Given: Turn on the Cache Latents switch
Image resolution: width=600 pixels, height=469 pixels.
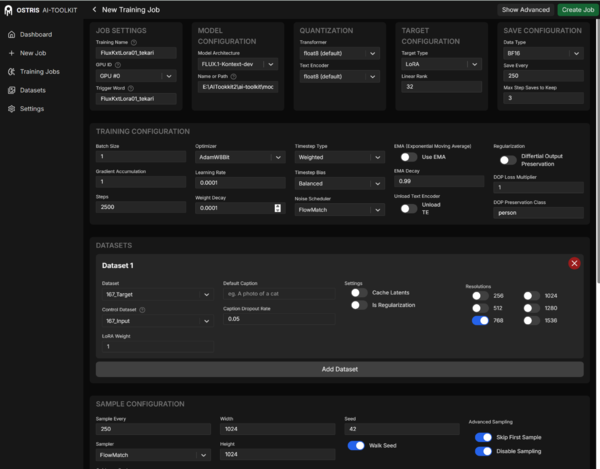Looking at the screenshot, I should (358, 292).
